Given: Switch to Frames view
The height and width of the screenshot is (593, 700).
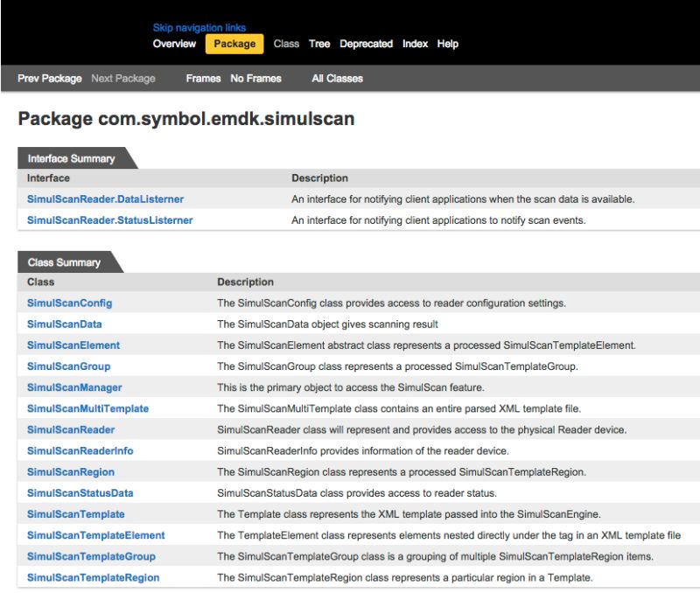Looking at the screenshot, I should tap(203, 78).
